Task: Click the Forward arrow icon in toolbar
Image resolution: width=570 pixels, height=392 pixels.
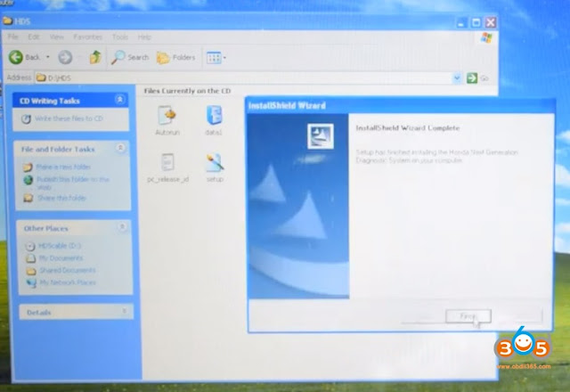Action: click(65, 57)
